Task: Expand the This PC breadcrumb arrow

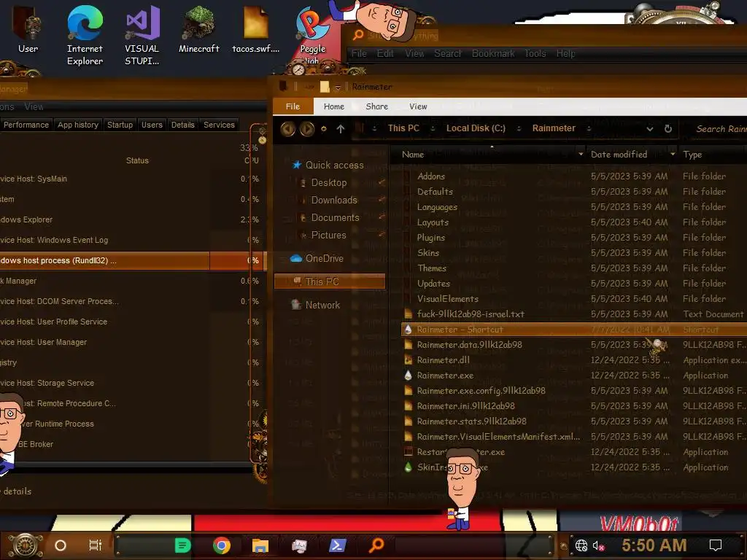Action: [x=433, y=128]
